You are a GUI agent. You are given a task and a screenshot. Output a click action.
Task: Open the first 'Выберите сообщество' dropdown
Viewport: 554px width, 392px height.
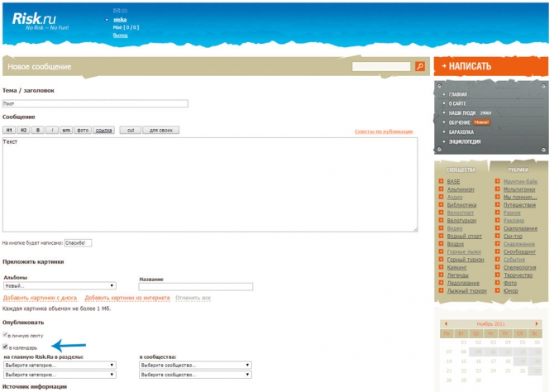coord(195,364)
